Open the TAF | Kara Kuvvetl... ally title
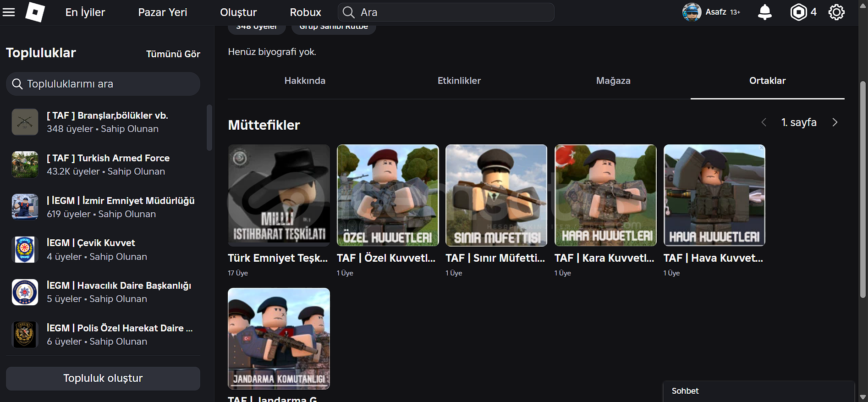The image size is (868, 402). (604, 258)
